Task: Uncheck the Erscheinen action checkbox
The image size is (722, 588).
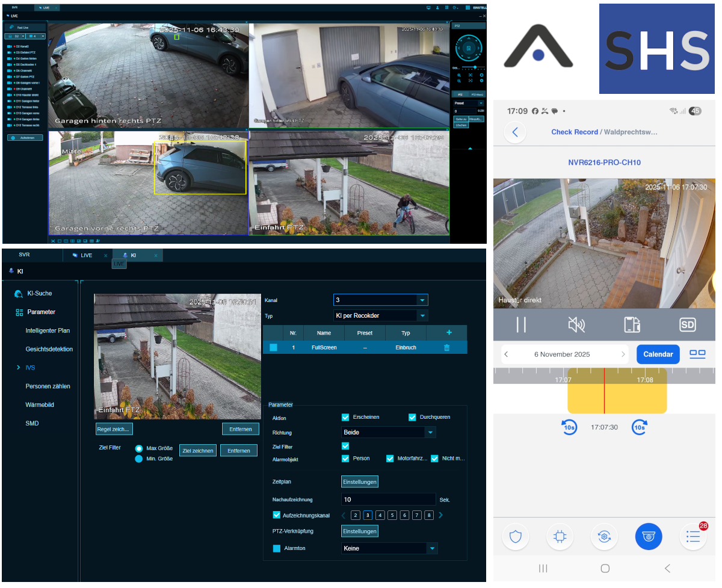Action: click(345, 417)
